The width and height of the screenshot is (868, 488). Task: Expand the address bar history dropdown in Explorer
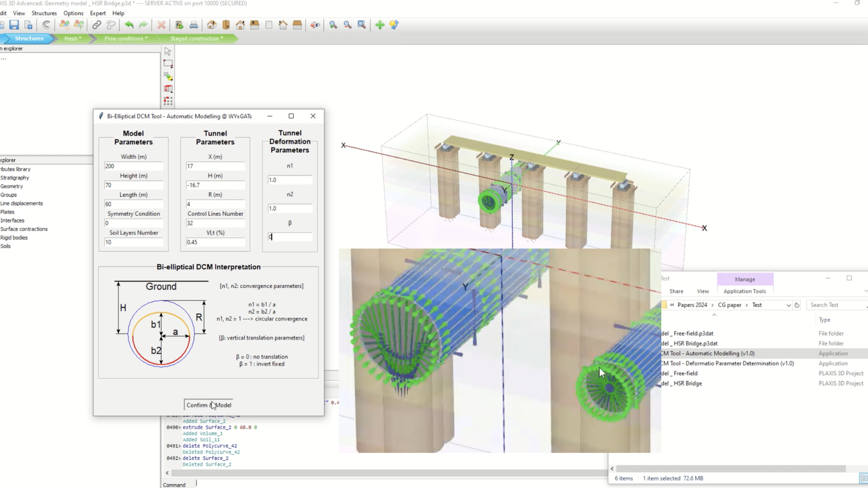pyautogui.click(x=788, y=305)
